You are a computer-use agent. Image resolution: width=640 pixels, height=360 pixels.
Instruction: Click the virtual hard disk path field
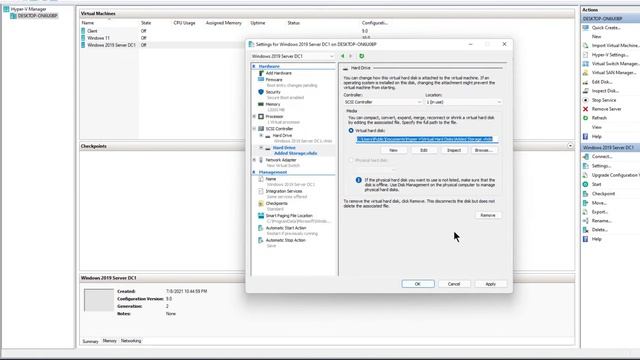(427, 139)
